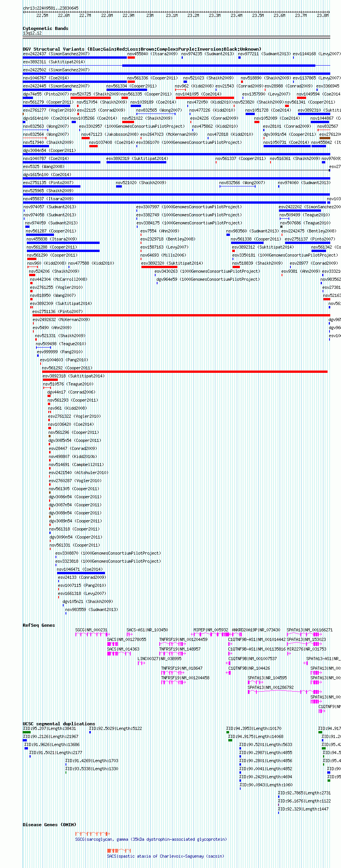Select variant esv2422437 (SimonSanchez2007) label
Viewport: 341px width, 868px height.
[x=56, y=54]
